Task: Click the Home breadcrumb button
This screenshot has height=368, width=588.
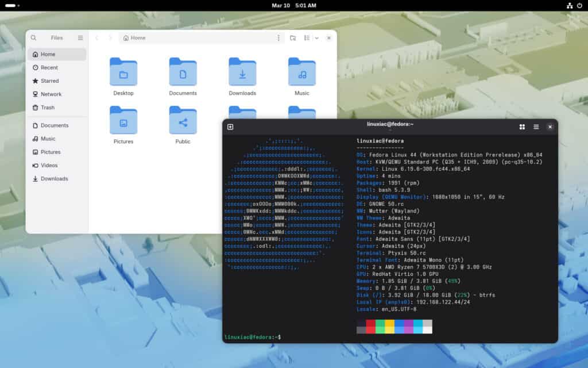Action: pyautogui.click(x=135, y=38)
